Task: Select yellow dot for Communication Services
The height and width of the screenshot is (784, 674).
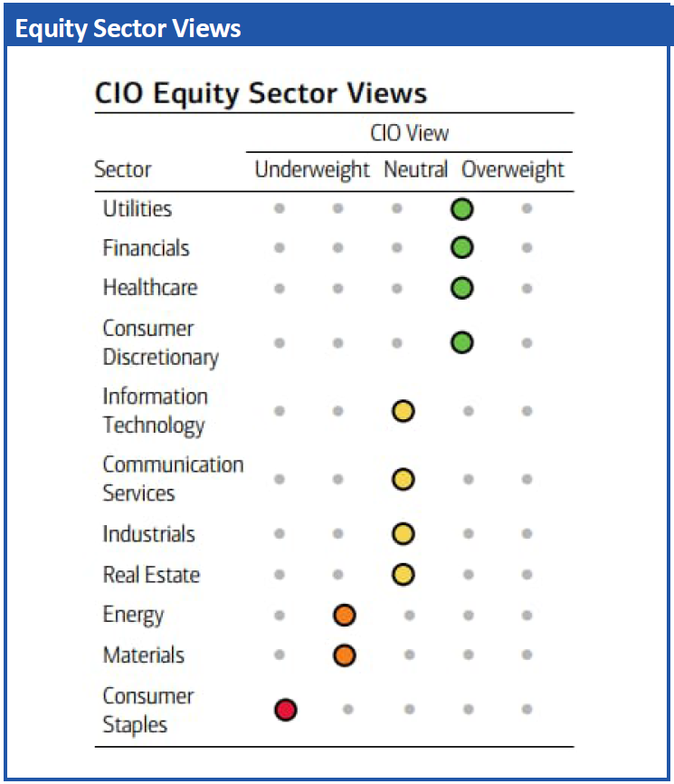Action: point(403,479)
